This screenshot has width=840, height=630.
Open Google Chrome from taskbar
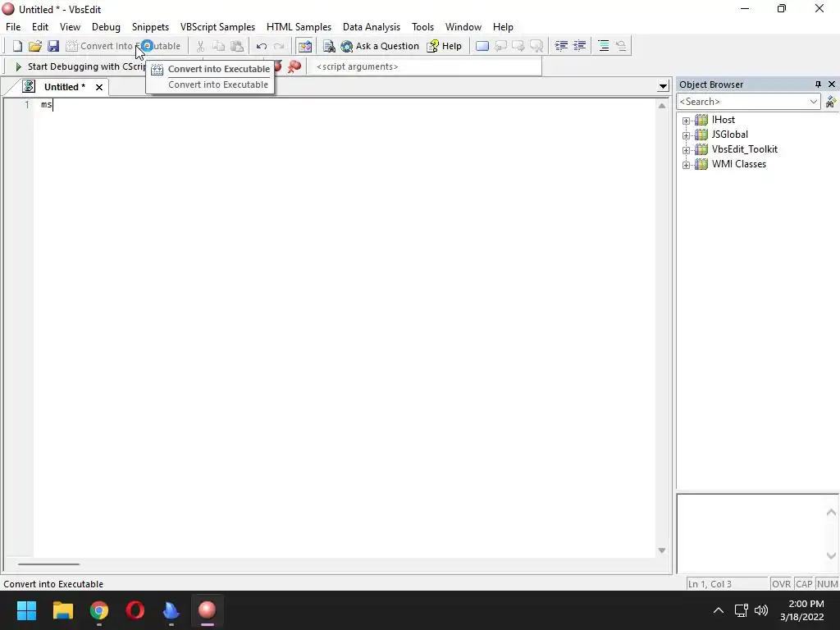(99, 610)
